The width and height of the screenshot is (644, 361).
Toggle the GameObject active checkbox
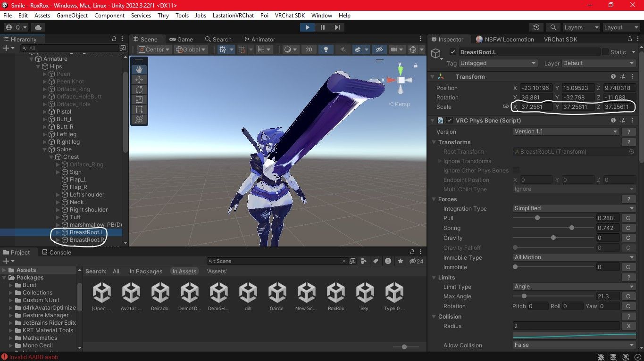pyautogui.click(x=453, y=52)
